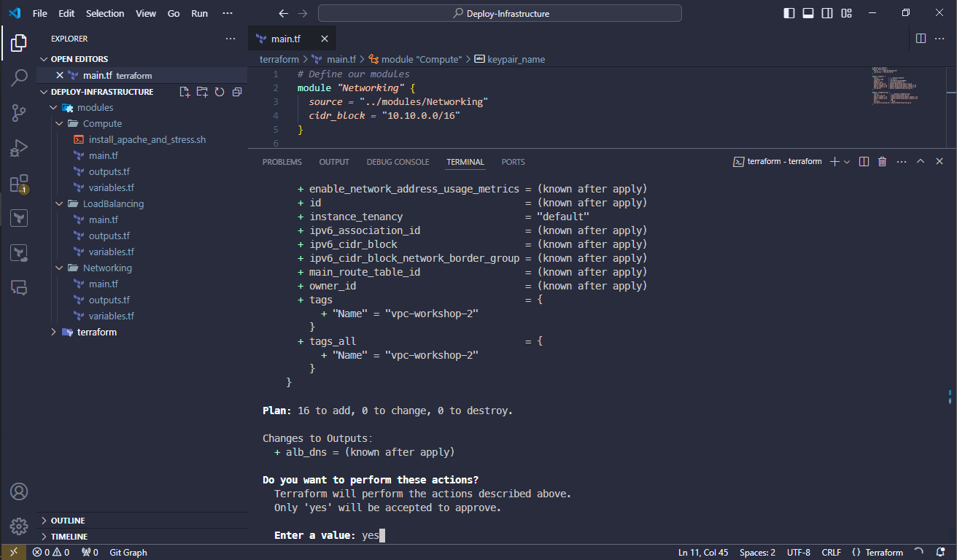Click the Deploy-Infrastructure command center search
957x560 pixels.
coord(500,13)
